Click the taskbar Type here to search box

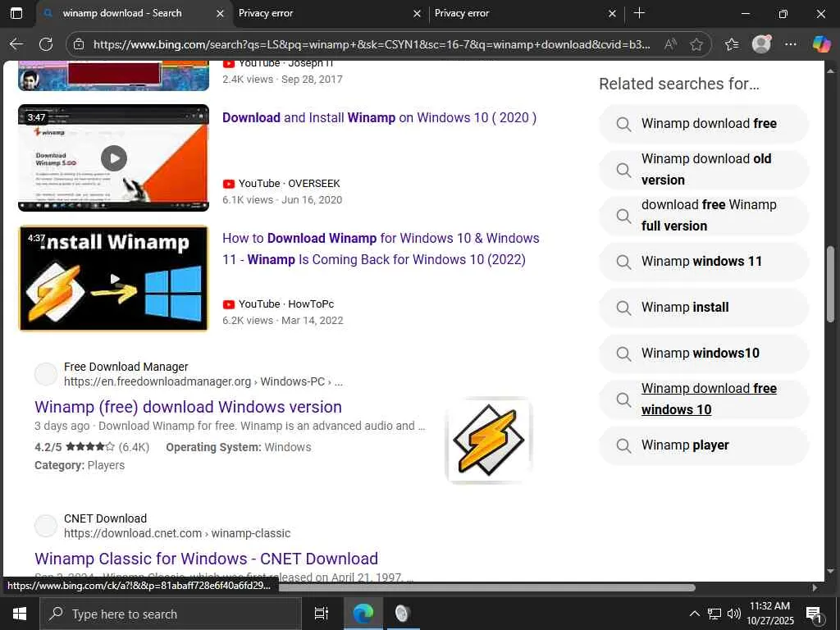(171, 614)
